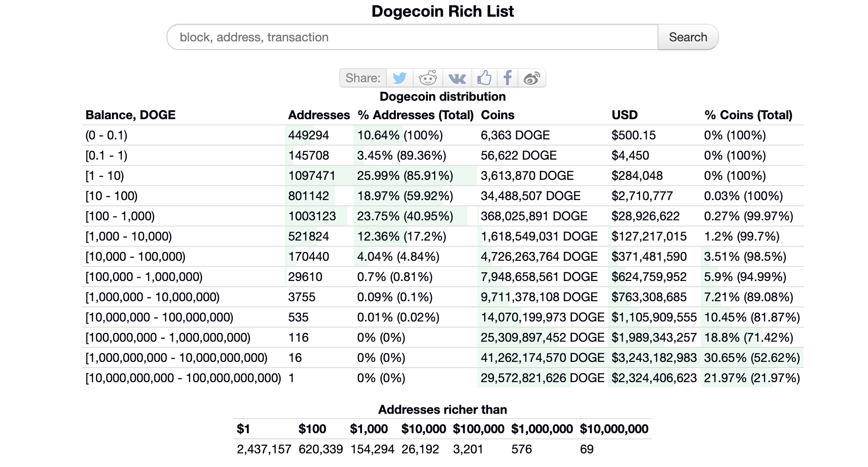Click the 2,437,157 addresses count
The height and width of the screenshot is (467, 868).
pos(264,449)
